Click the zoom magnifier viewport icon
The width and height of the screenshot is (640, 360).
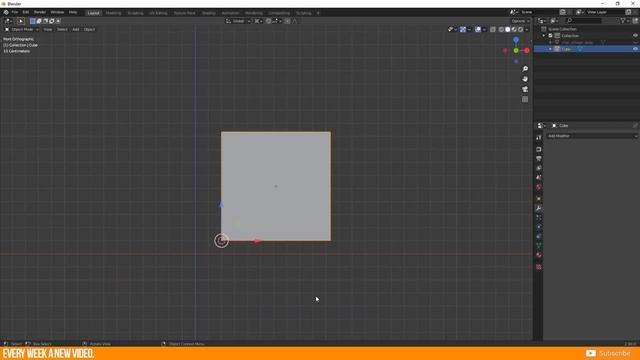click(525, 69)
